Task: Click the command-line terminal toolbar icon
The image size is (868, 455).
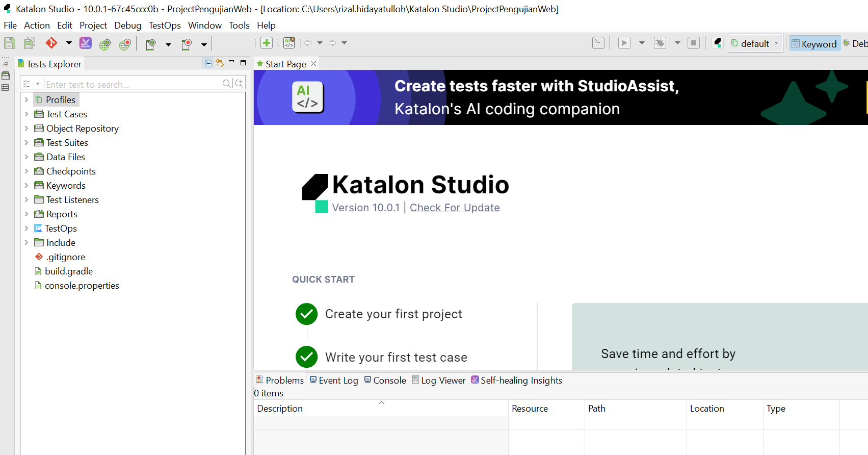Action: coord(598,43)
